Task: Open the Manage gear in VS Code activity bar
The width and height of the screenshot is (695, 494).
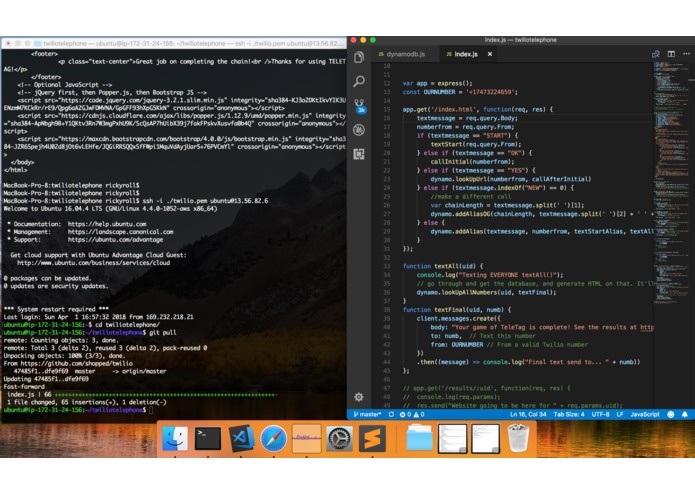Action: coord(359,397)
